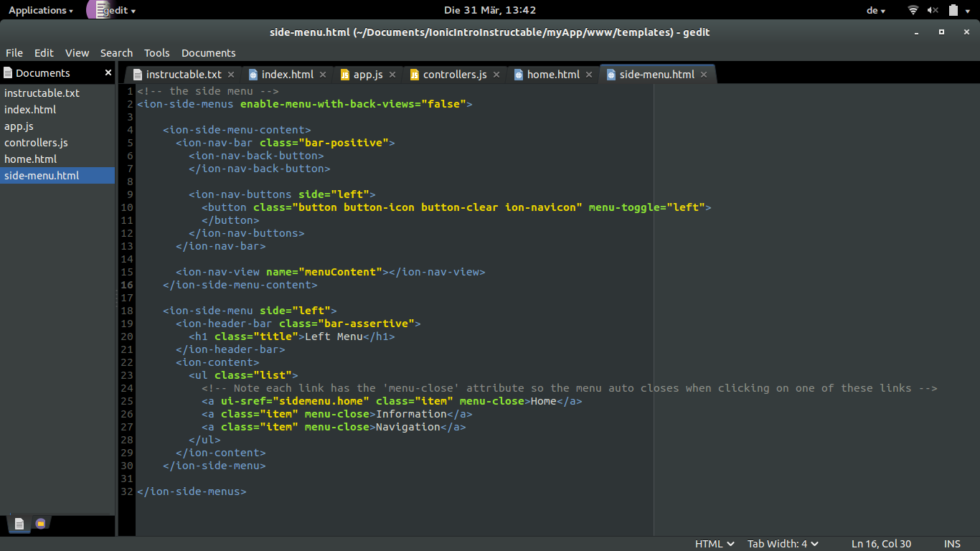Open the View menu
The width and height of the screenshot is (980, 551).
[x=77, y=53]
